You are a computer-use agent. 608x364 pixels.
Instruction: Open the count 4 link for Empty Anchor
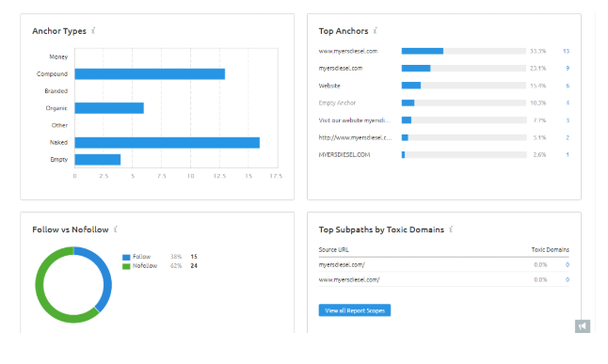(568, 103)
